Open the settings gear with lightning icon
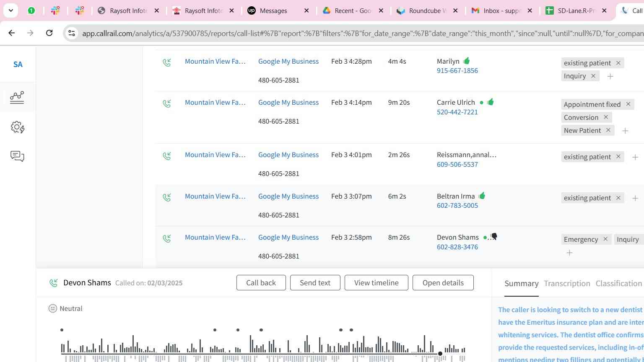 17,127
